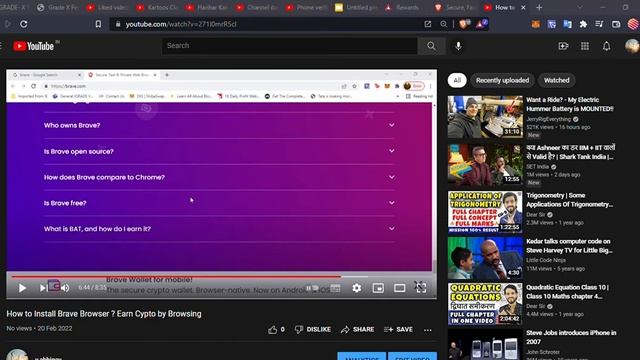Viewport: 640px width, 360px height.
Task: Switch to miniplayer mode
Action: (x=378, y=288)
